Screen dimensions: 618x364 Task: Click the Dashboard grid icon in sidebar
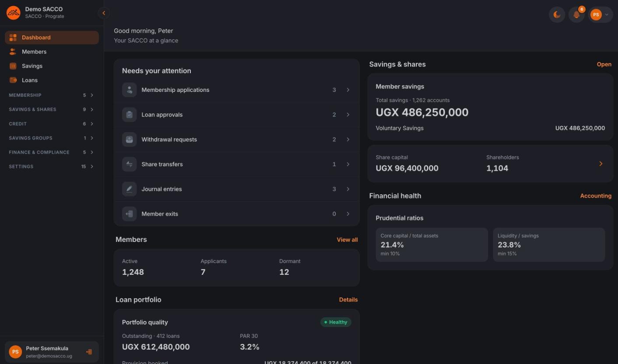point(13,38)
